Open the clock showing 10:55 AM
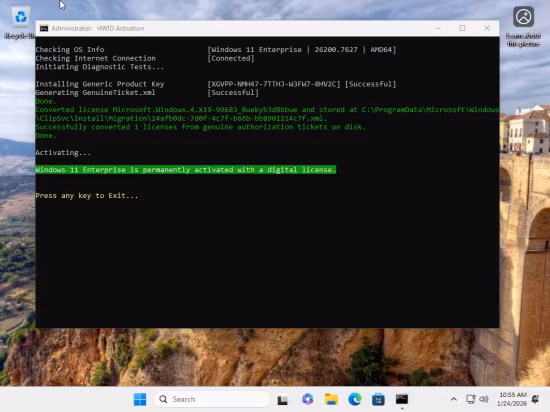 click(x=512, y=399)
